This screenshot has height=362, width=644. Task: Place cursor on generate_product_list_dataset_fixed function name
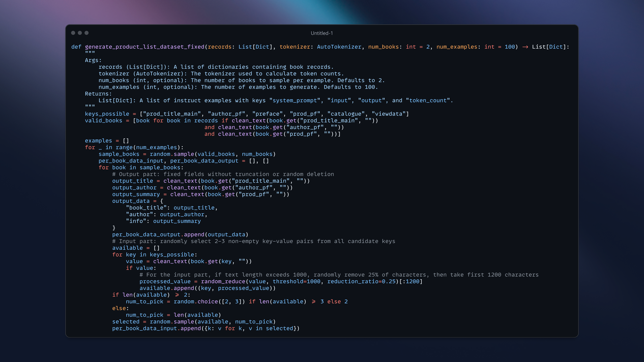click(x=144, y=47)
